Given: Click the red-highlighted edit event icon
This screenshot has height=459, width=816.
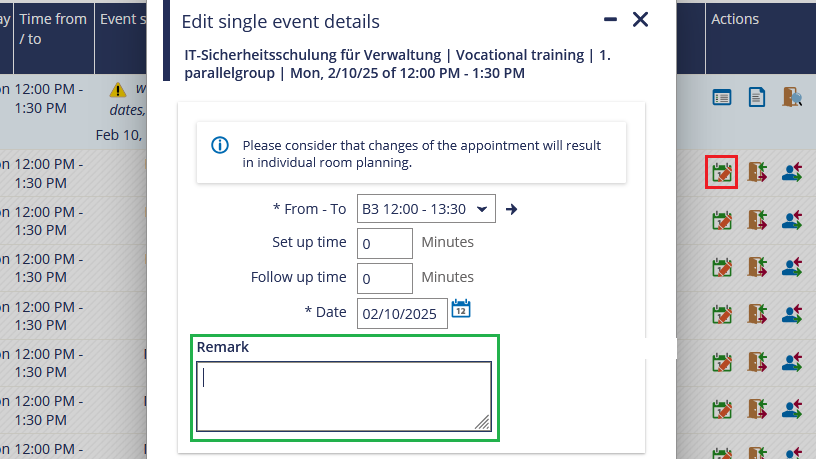Looking at the screenshot, I should tap(722, 172).
